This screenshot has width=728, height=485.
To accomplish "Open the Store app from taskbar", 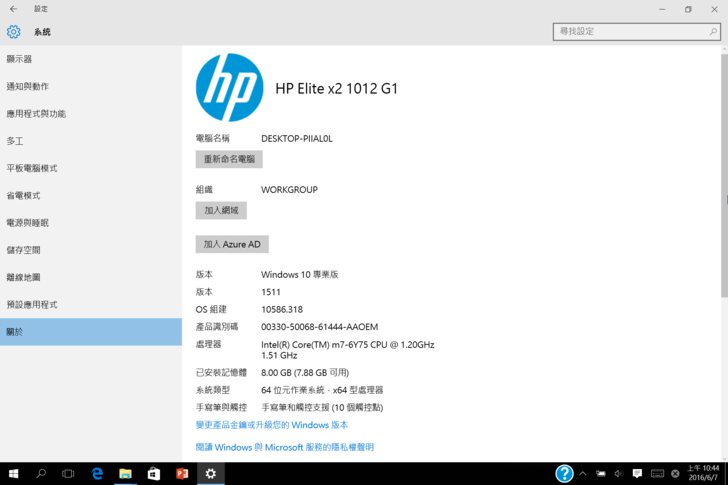I will (154, 473).
